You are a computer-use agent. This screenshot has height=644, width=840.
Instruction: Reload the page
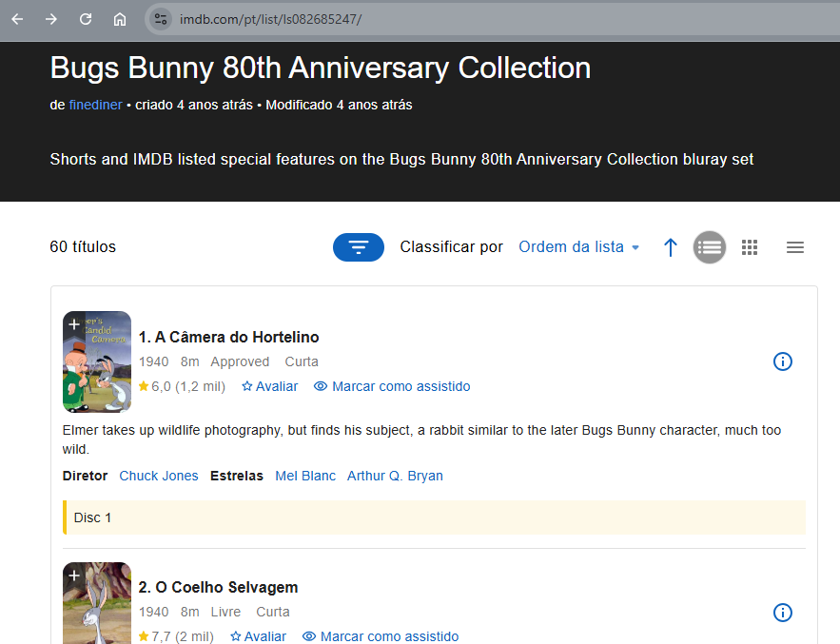[x=86, y=19]
